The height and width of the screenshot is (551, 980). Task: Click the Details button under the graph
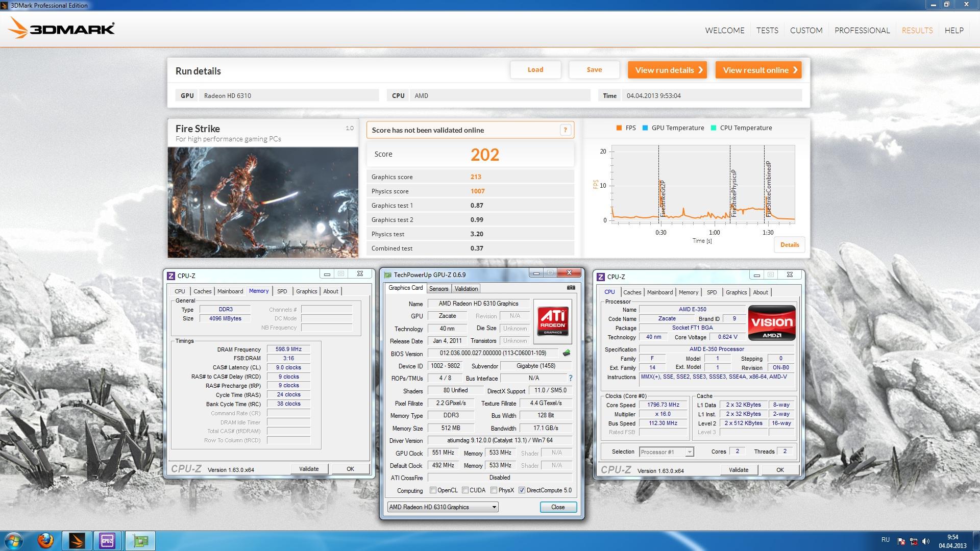coord(790,245)
